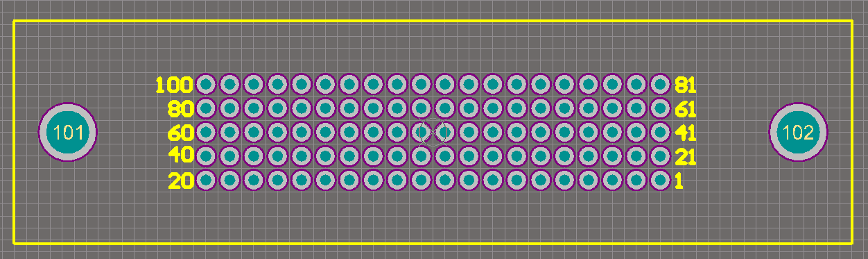Click pad 81 beside the 81 label
This screenshot has height=259, width=868.
(x=660, y=85)
